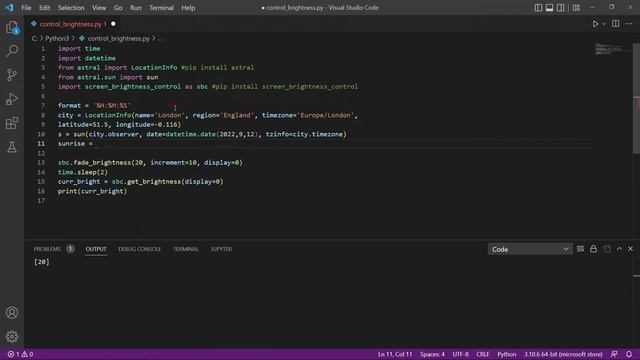The image size is (640, 360).
Task: Open the Run and Debug view
Action: pyautogui.click(x=12, y=99)
